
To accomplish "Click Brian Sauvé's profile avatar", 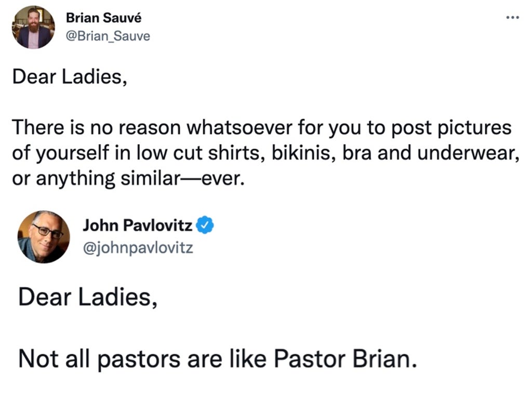I will click(33, 27).
